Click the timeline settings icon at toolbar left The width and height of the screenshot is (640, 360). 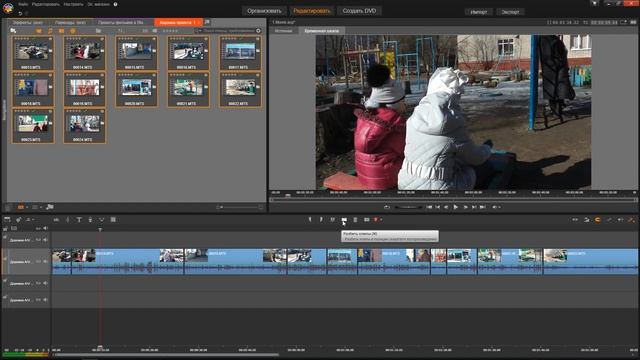coord(7,220)
